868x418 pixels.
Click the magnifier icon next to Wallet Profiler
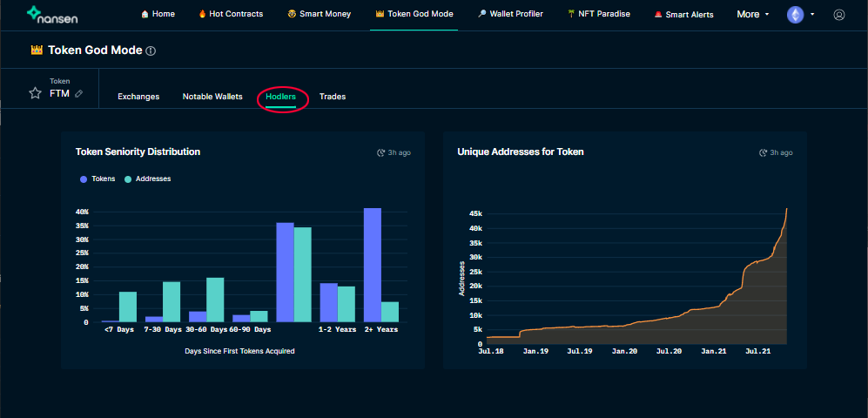(x=481, y=14)
